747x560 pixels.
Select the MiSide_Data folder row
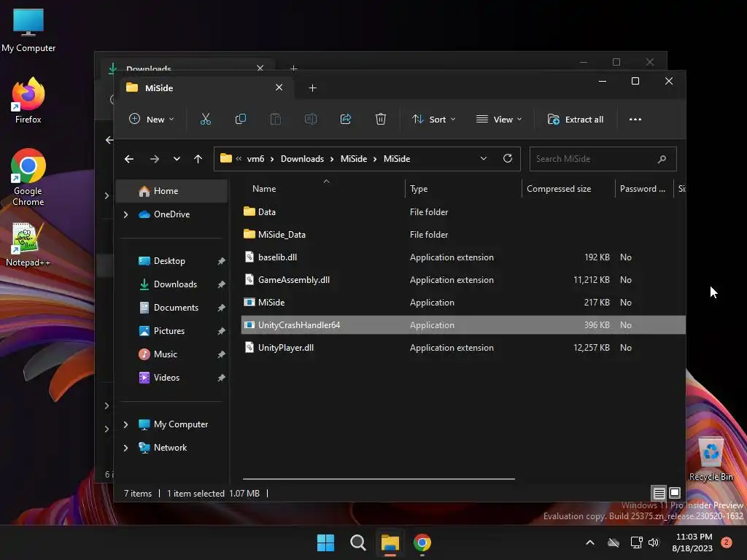[x=463, y=234]
